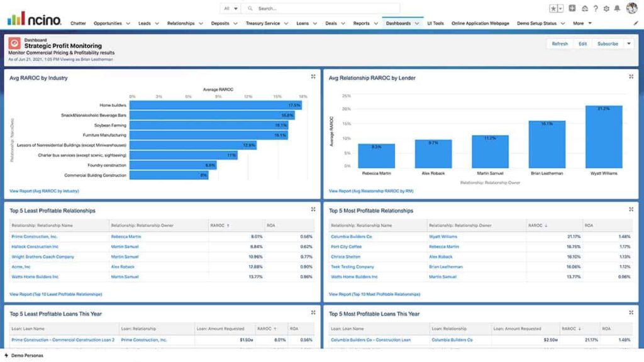
Task: Open the Wright Brothers Coach Company link
Action: (43, 257)
